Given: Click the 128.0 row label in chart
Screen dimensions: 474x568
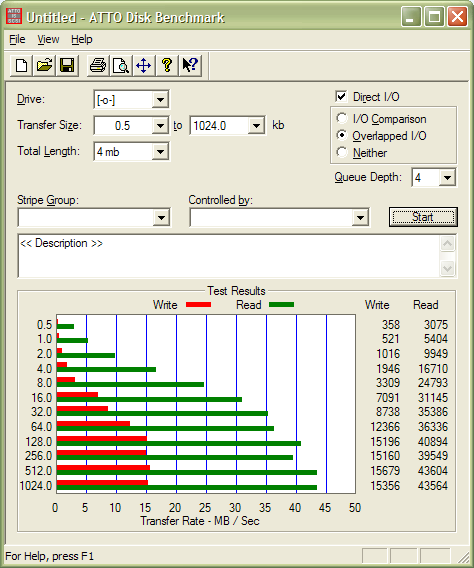Looking at the screenshot, I should click(39, 442).
